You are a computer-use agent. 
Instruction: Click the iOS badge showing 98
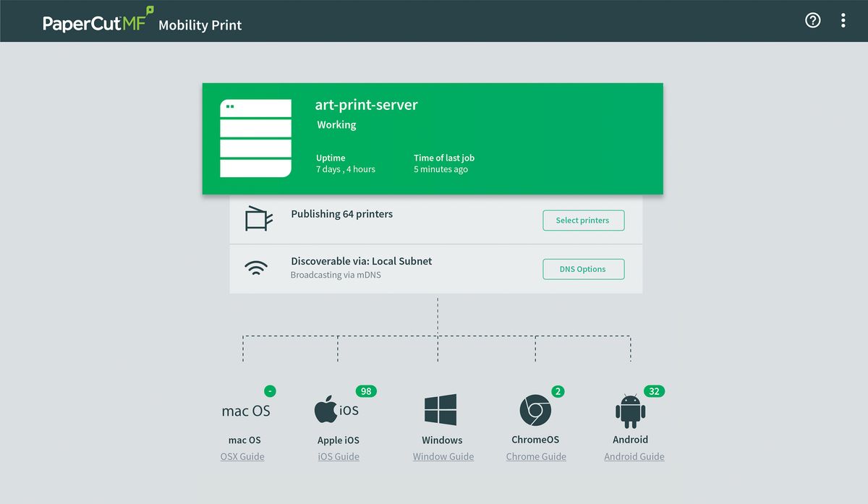tap(366, 391)
